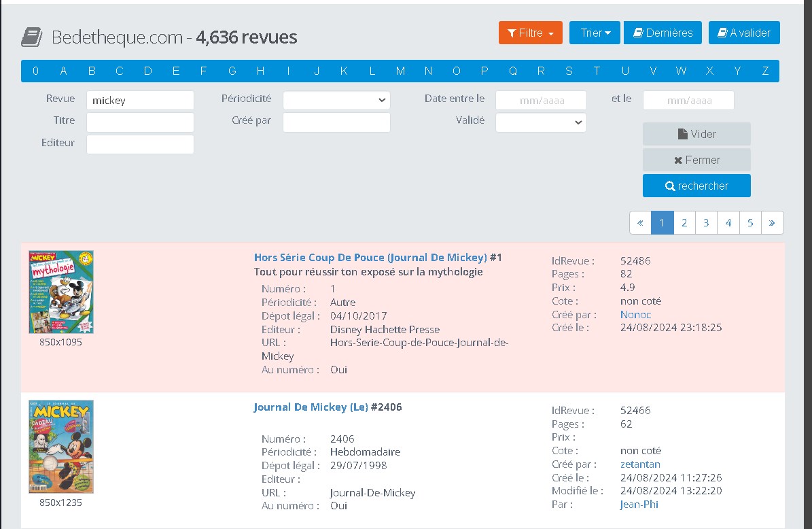The width and height of the screenshot is (812, 529).
Task: Jump to page 3 of results
Action: point(706,222)
